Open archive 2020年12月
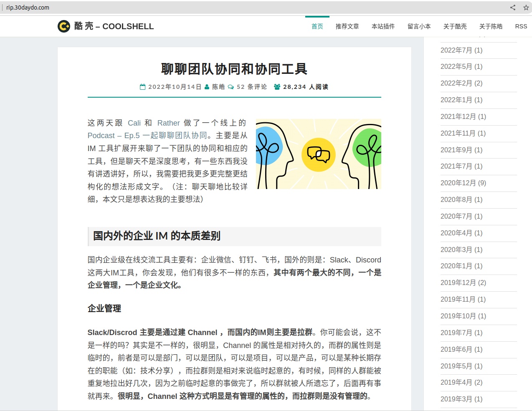The width and height of the screenshot is (532, 411). [x=464, y=183]
